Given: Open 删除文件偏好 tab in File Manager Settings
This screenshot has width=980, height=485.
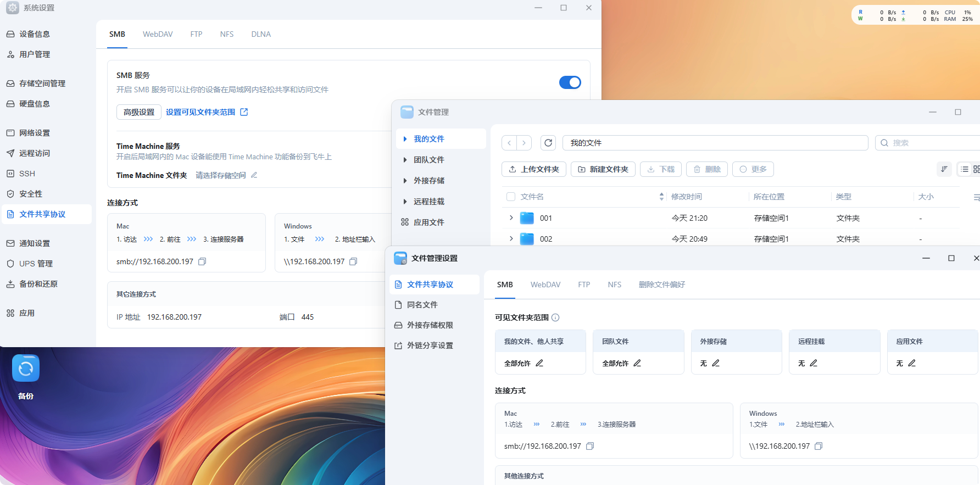Looking at the screenshot, I should click(662, 285).
